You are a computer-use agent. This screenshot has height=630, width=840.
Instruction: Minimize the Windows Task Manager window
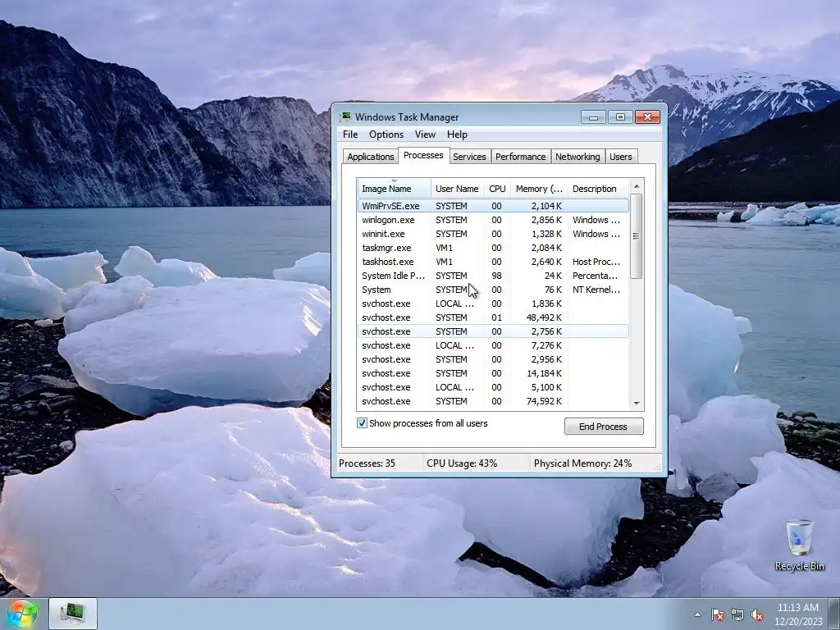tap(593, 116)
